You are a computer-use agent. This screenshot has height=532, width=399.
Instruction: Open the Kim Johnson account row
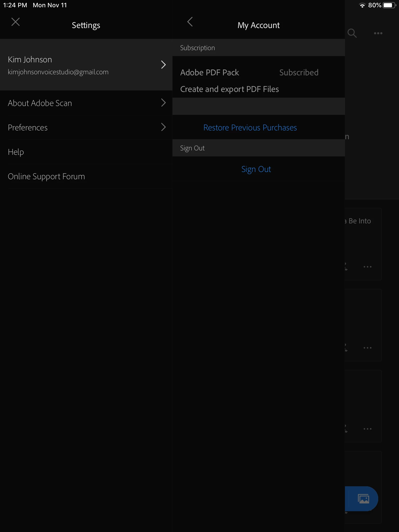(x=86, y=65)
